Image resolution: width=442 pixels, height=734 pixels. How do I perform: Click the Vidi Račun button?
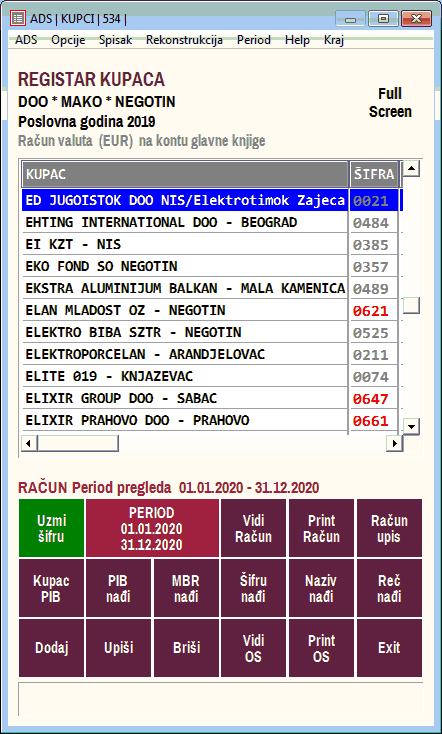[253, 528]
